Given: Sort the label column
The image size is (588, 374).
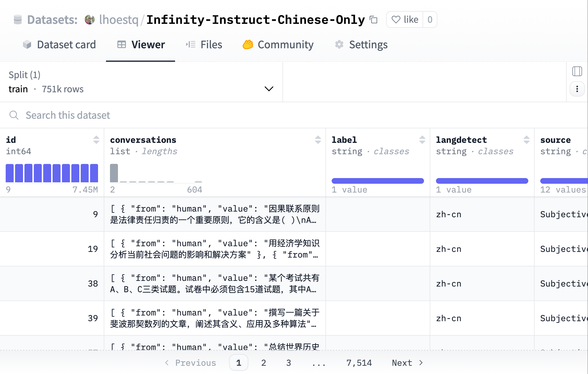Looking at the screenshot, I should [422, 140].
